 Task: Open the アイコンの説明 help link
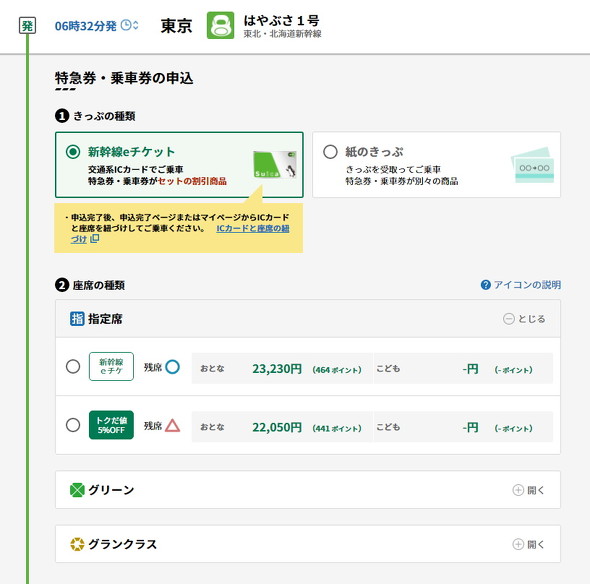tap(527, 285)
